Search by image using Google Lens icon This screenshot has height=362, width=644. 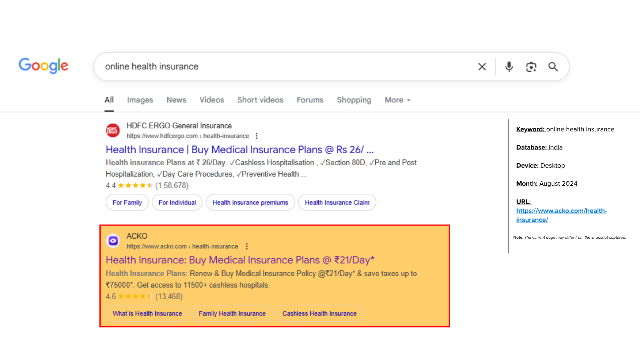[x=531, y=67]
